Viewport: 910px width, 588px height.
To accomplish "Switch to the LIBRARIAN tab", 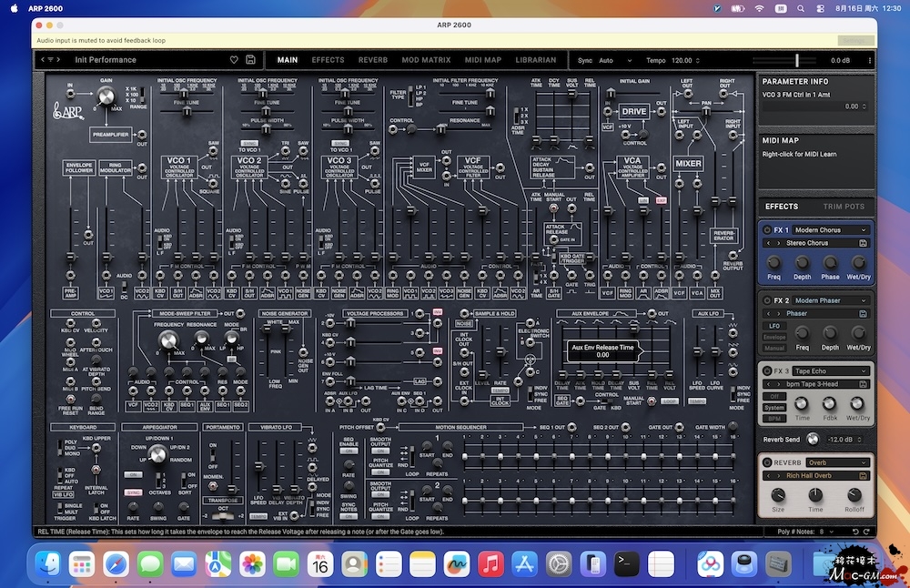I will [536, 60].
